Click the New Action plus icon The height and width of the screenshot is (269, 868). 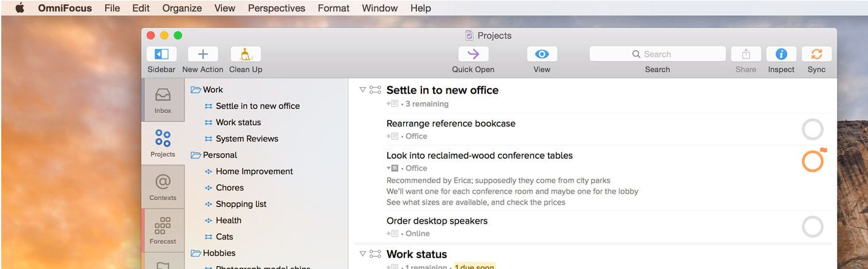pyautogui.click(x=202, y=55)
